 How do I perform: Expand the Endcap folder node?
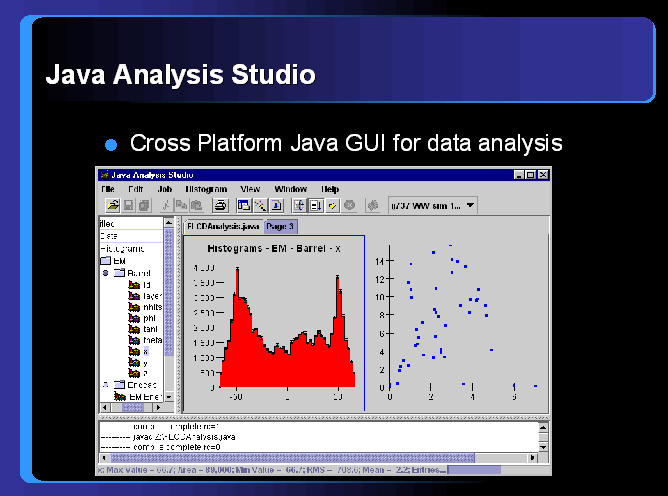[105, 384]
